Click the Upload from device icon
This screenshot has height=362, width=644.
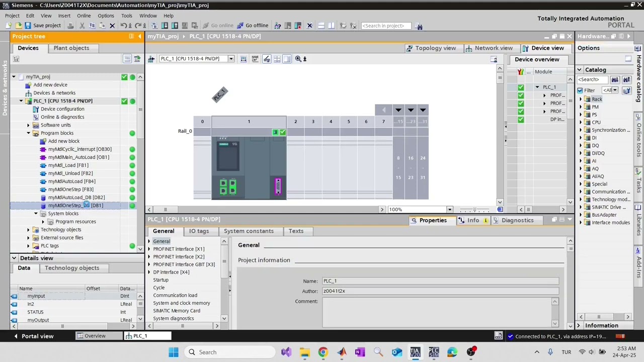(175, 26)
